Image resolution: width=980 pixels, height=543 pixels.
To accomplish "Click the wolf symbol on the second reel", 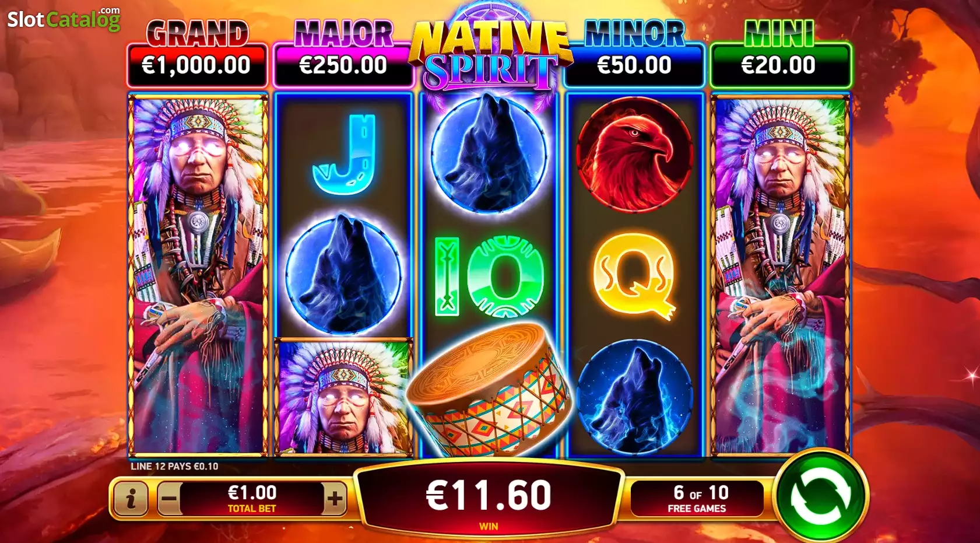I will pyautogui.click(x=344, y=275).
